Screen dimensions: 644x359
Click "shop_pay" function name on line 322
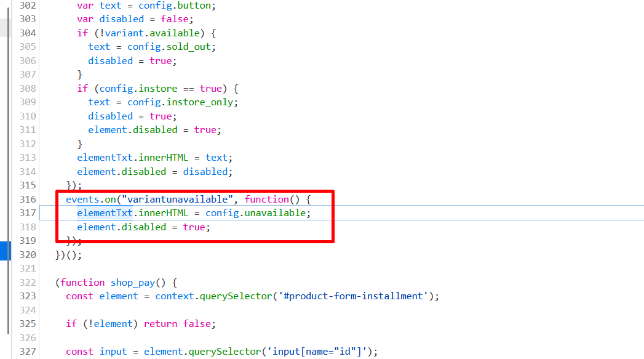pyautogui.click(x=133, y=283)
